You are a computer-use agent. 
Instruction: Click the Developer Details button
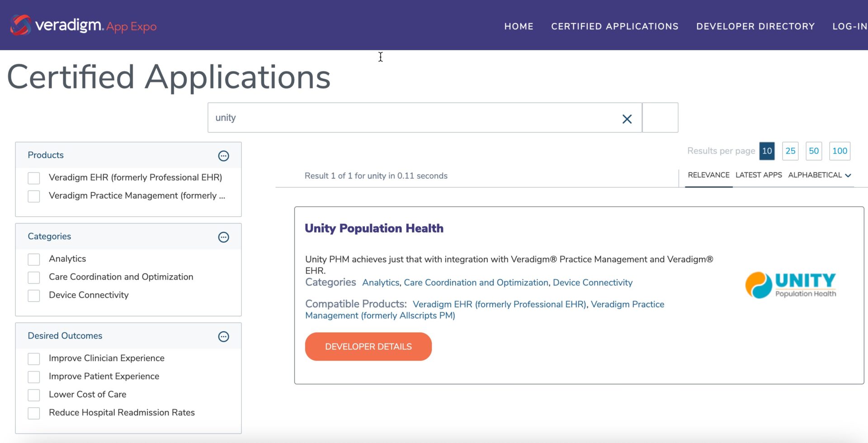368,347
